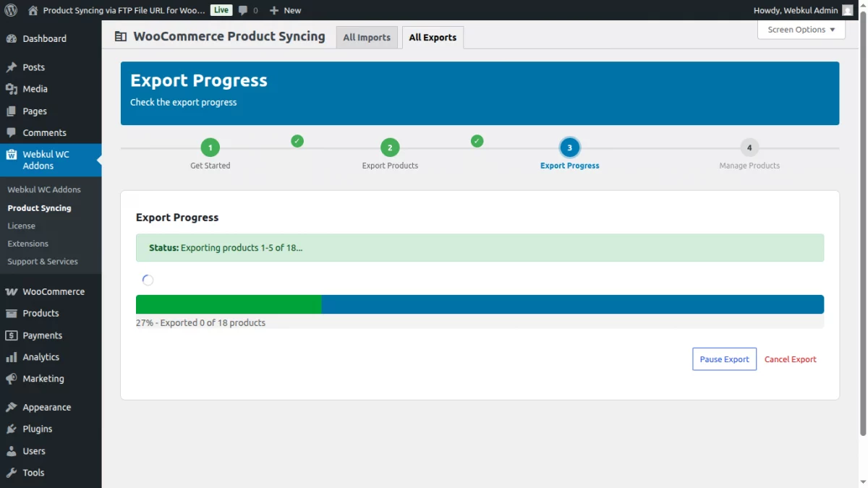Image resolution: width=868 pixels, height=488 pixels.
Task: Click the export progress bar
Action: pyautogui.click(x=480, y=304)
